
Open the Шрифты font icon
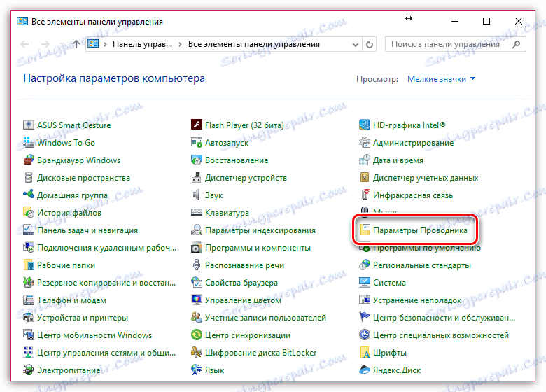click(x=365, y=352)
